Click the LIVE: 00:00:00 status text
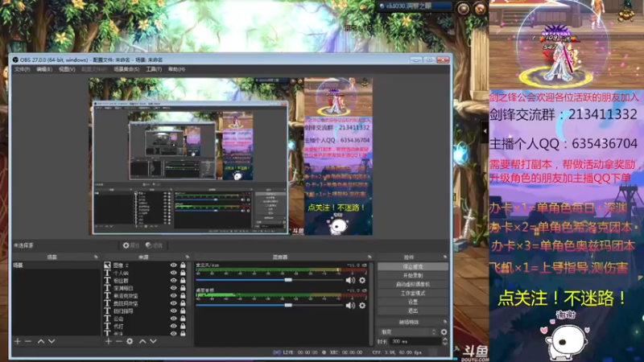The image size is (644, 362). pyautogui.click(x=299, y=352)
